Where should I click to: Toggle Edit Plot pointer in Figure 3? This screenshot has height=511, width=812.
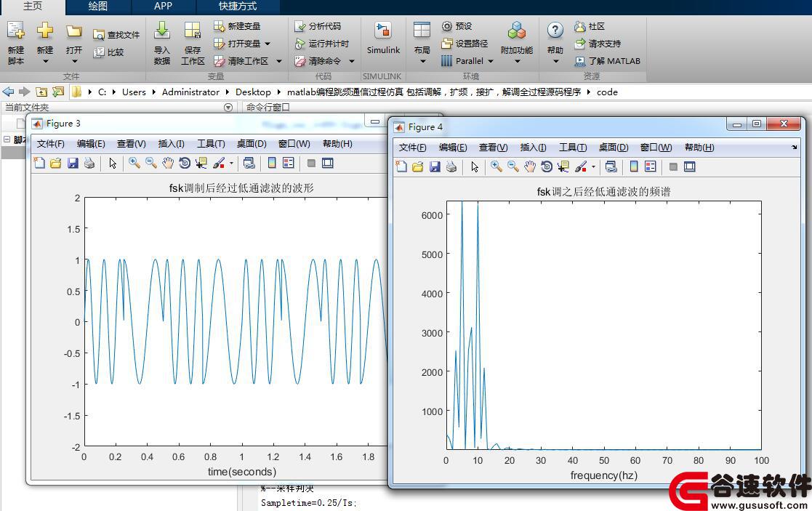pos(113,163)
